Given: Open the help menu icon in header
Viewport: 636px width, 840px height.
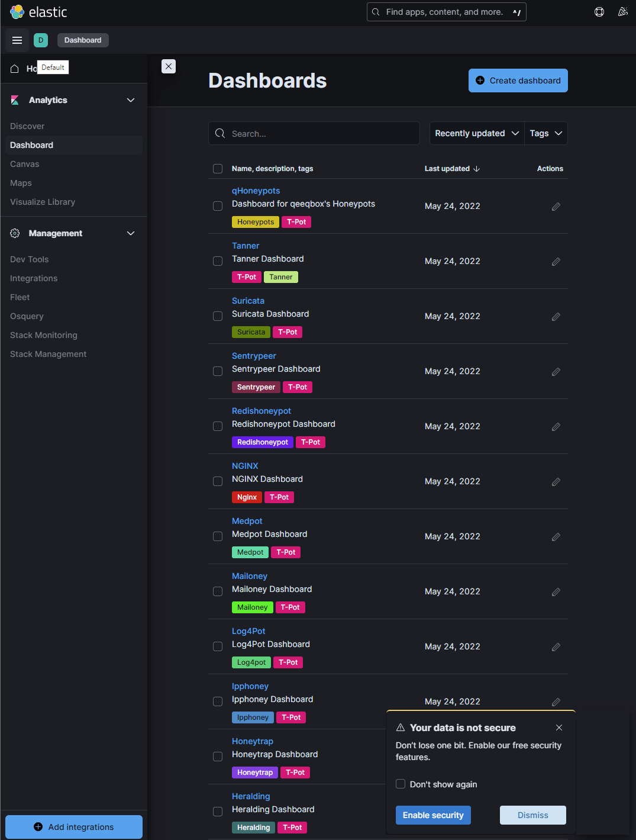Looking at the screenshot, I should [x=599, y=12].
